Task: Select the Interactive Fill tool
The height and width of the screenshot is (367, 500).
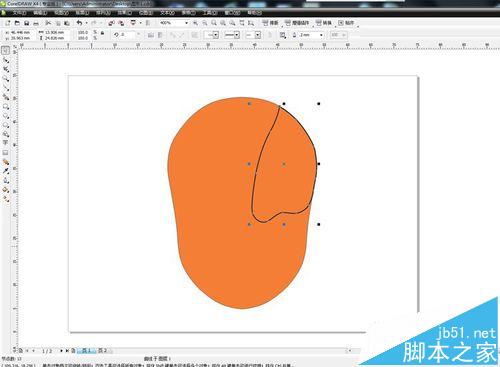Action: tap(5, 199)
